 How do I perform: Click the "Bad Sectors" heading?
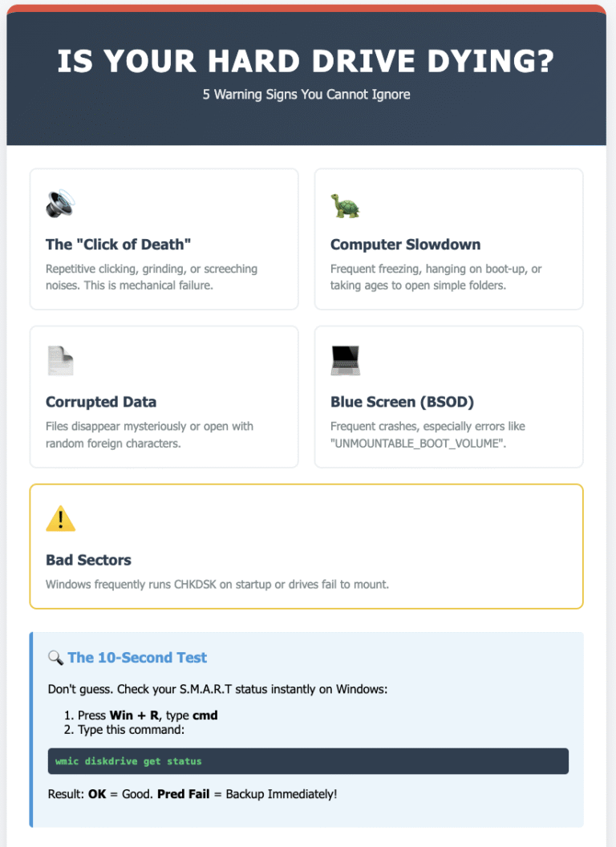(x=88, y=560)
